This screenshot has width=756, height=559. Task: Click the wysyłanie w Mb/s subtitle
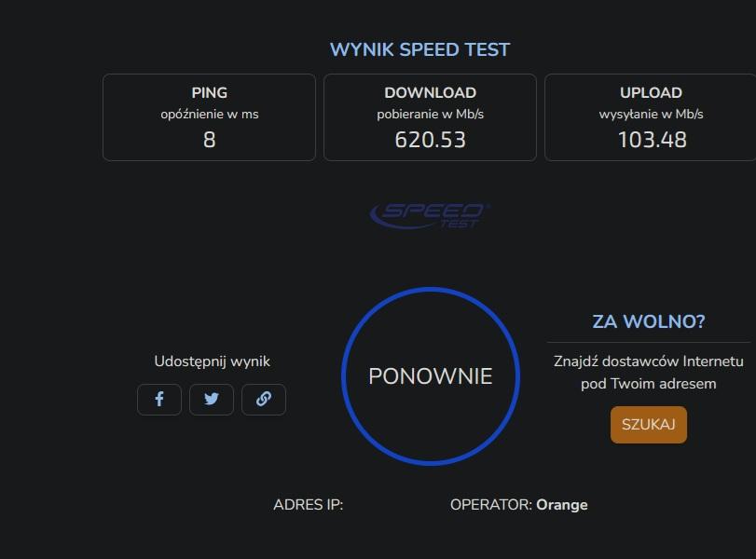coord(651,115)
